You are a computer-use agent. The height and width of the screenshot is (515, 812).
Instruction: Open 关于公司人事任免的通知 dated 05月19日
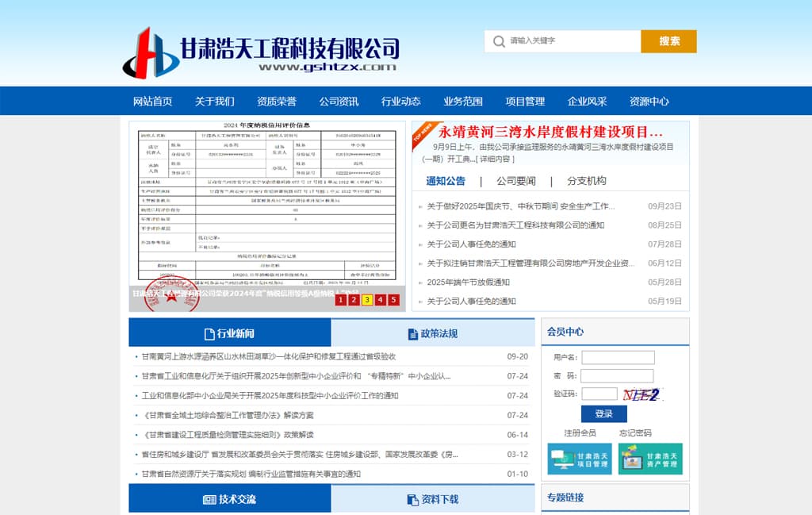click(x=471, y=301)
